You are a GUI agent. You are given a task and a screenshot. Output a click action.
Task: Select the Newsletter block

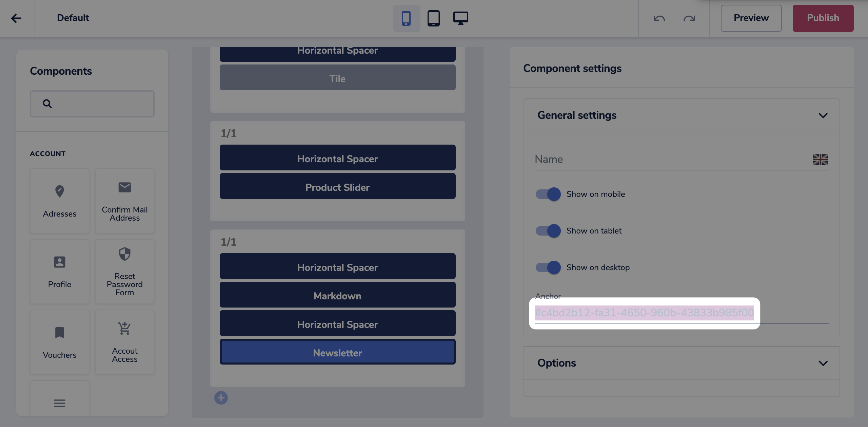pyautogui.click(x=337, y=352)
